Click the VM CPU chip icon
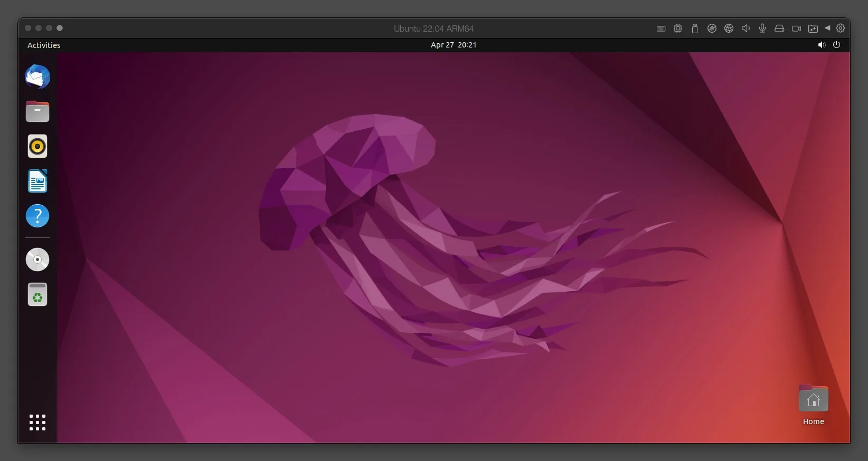Viewport: 868px width, 461px height. 678,28
